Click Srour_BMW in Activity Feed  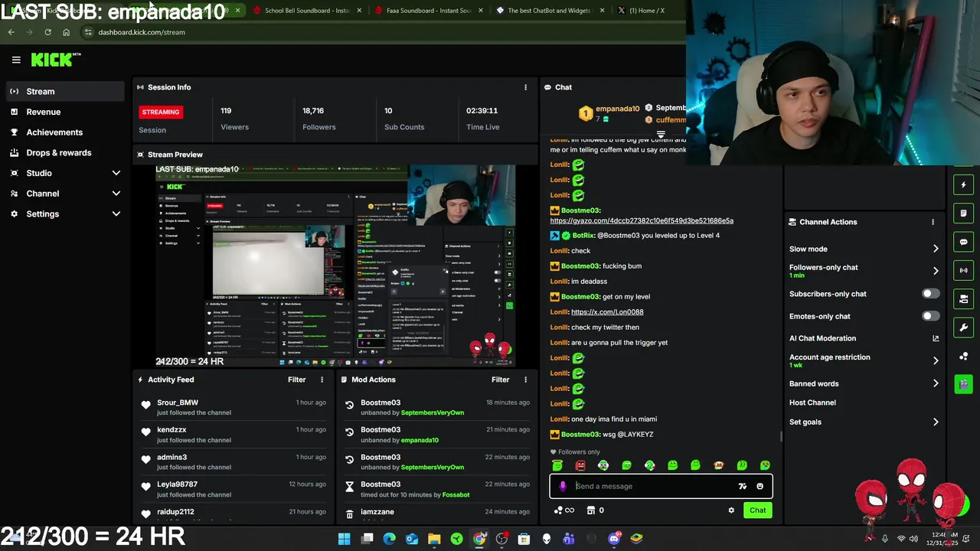coord(178,403)
